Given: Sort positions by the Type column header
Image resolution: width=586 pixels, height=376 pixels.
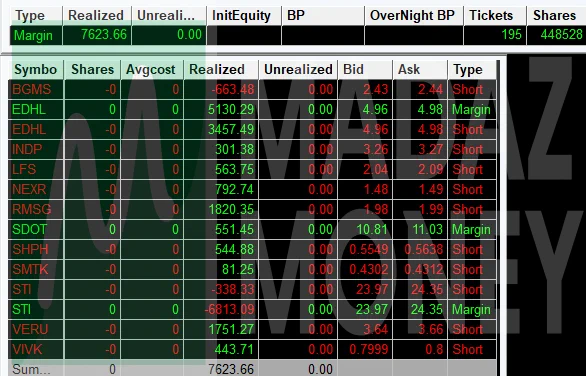Looking at the screenshot, I should [472, 70].
